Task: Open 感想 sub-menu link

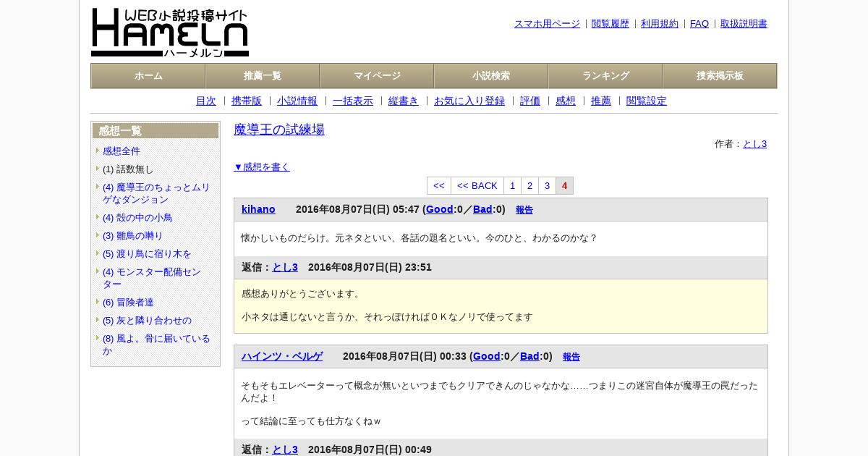Action: (566, 101)
